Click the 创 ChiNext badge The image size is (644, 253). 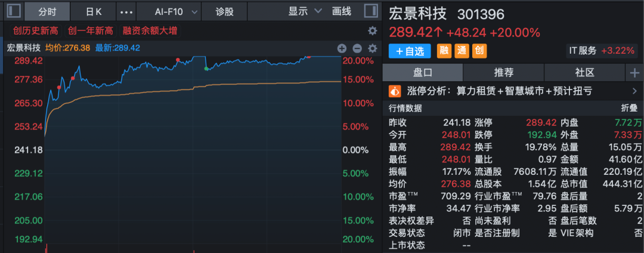[x=479, y=51]
